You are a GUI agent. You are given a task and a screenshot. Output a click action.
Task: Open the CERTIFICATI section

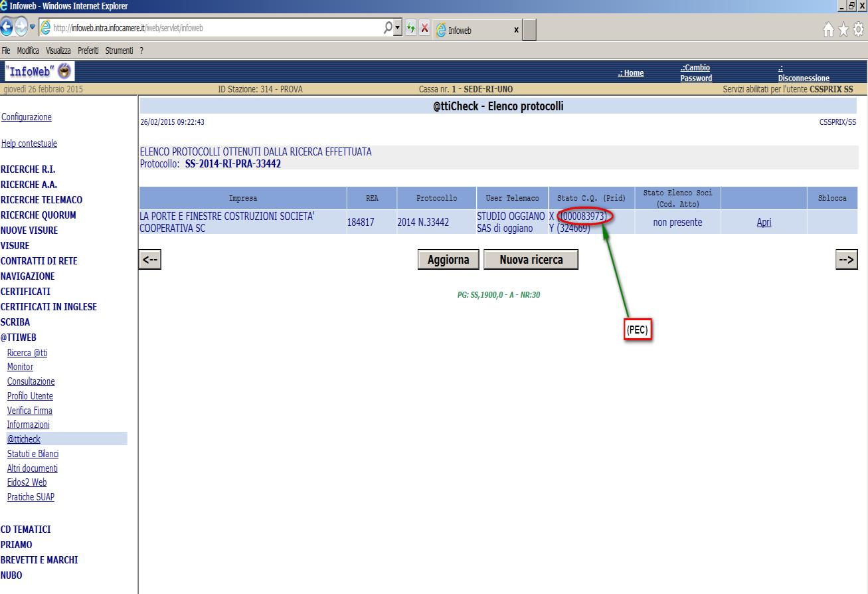coord(25,292)
